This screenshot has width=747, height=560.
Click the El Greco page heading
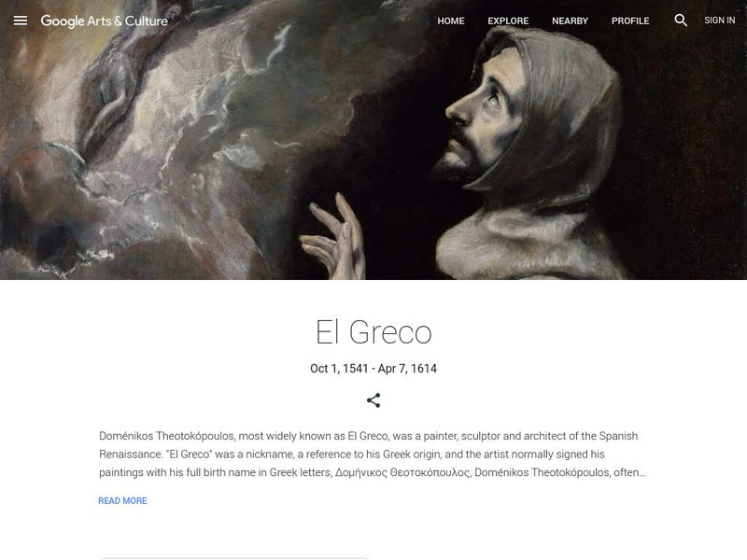(373, 332)
